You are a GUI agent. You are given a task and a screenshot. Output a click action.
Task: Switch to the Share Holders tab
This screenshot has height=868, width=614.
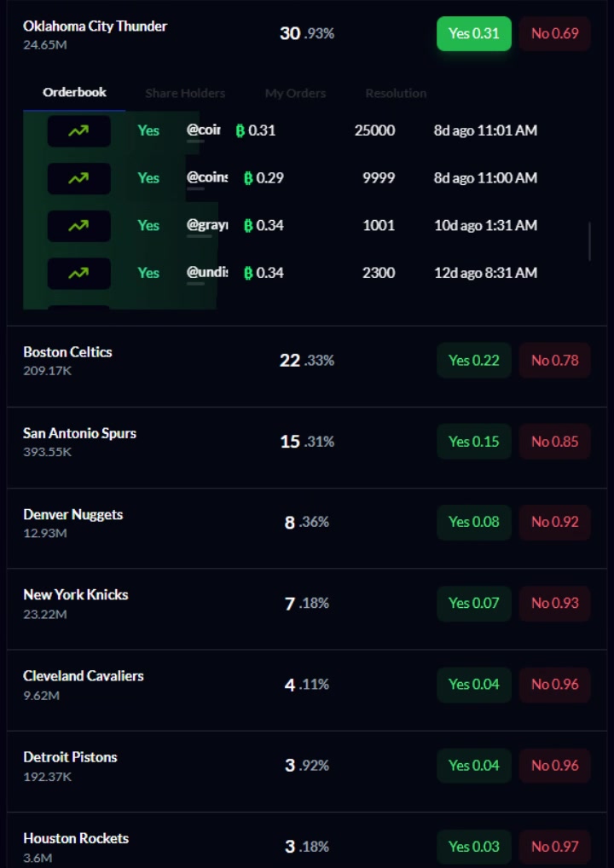click(x=185, y=93)
